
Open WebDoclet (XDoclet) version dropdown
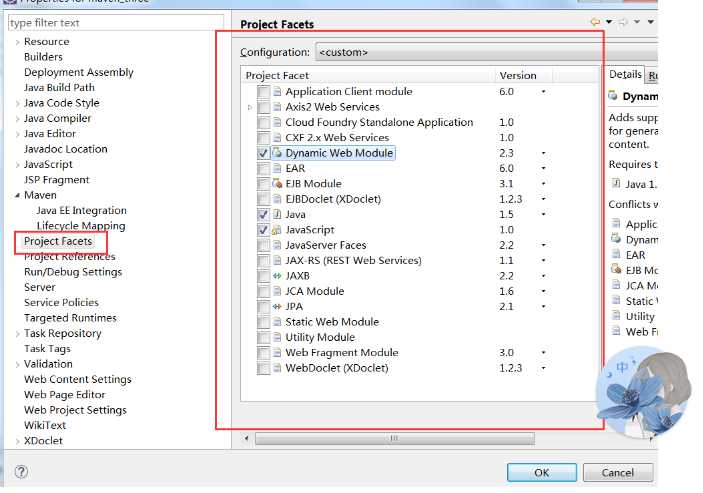point(543,368)
